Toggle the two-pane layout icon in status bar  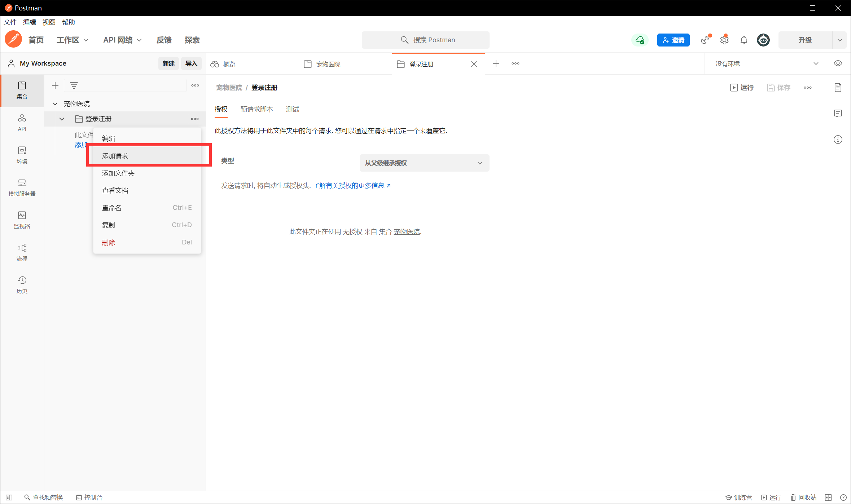click(828, 497)
